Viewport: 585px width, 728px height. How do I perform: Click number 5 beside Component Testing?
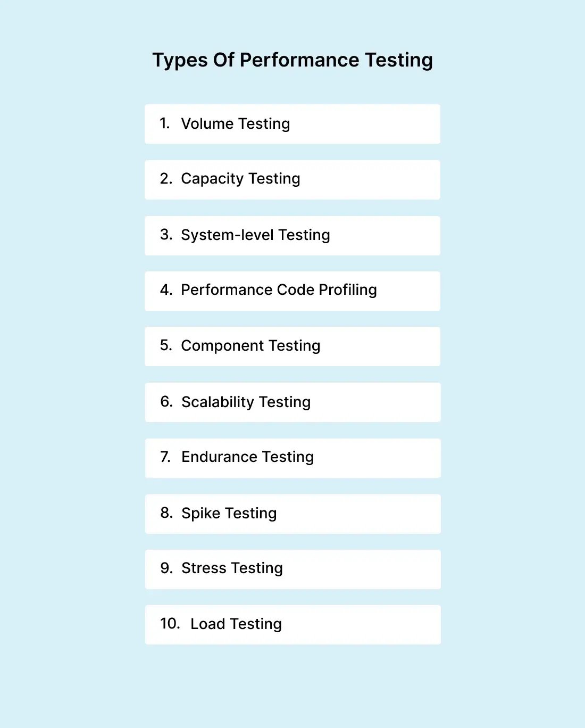166,345
